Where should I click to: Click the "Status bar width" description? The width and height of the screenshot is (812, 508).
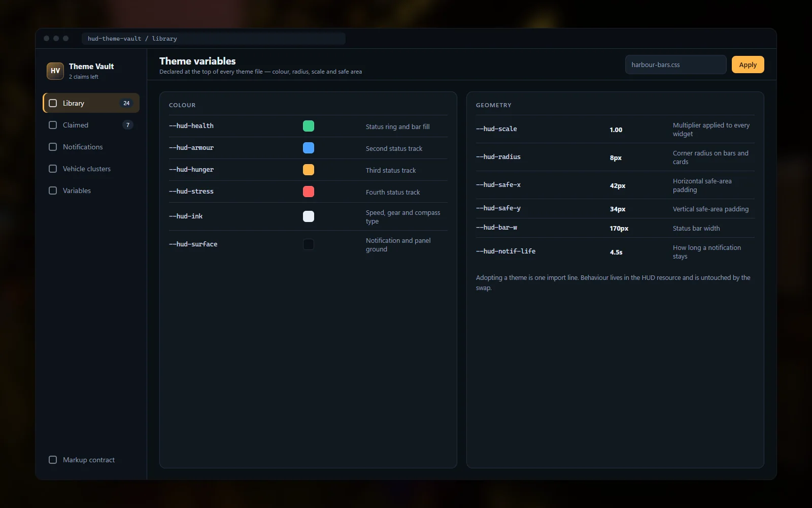click(x=696, y=229)
